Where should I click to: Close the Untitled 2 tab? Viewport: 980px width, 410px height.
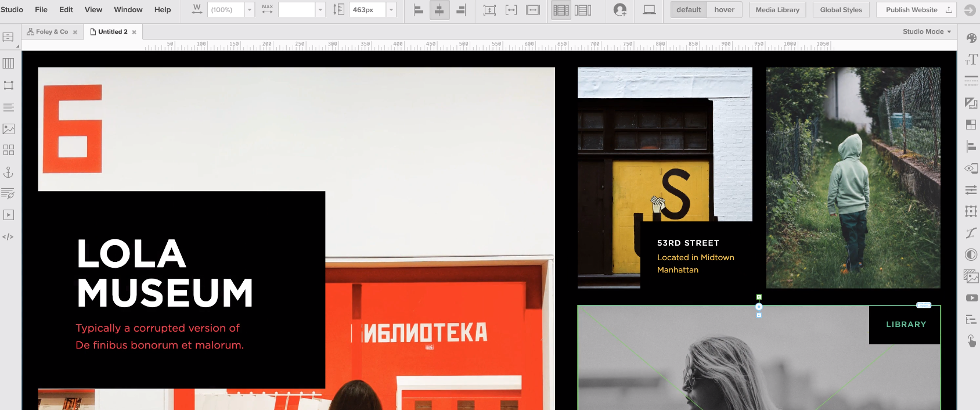point(134,33)
